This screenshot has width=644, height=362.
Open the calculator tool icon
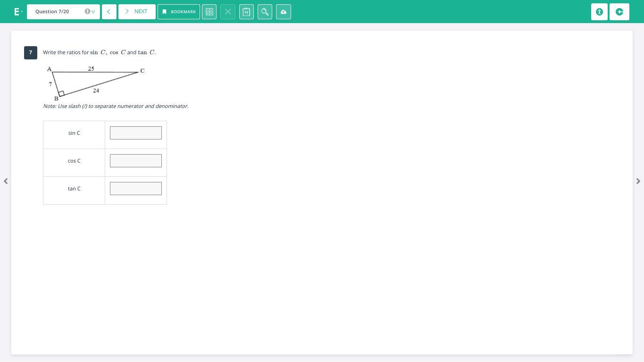pos(209,12)
